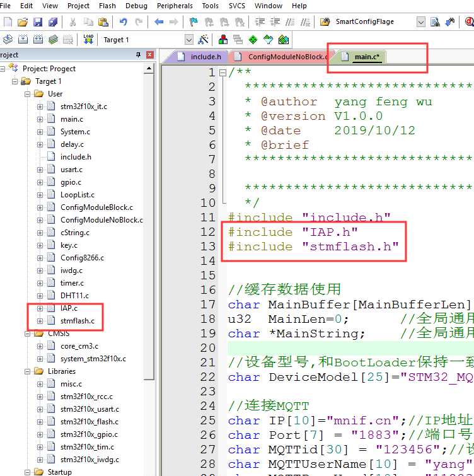Screen dimensions: 474x476
Task: Open the SmartConfigFlage search dropdown
Action: pyautogui.click(x=420, y=22)
